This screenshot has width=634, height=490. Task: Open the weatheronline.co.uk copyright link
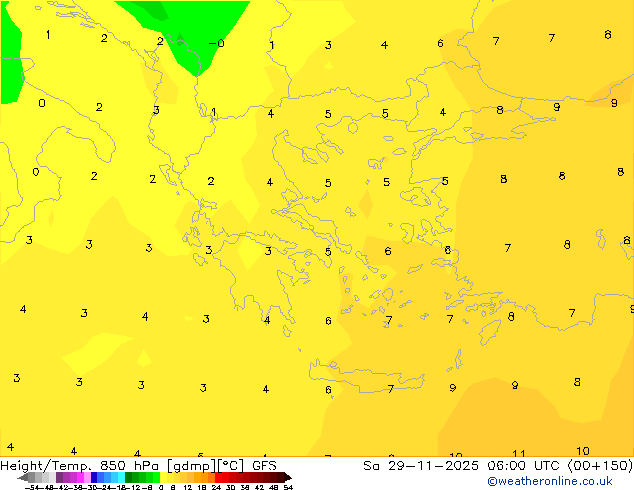point(550,481)
